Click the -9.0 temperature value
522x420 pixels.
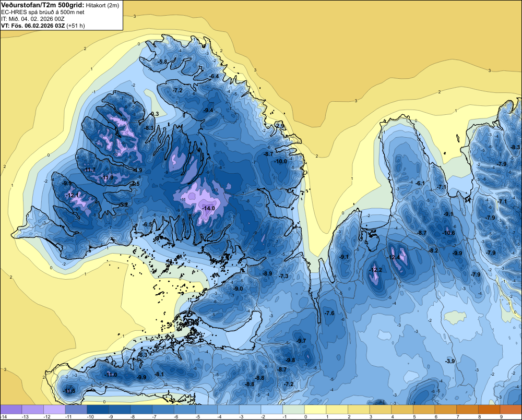(238, 289)
